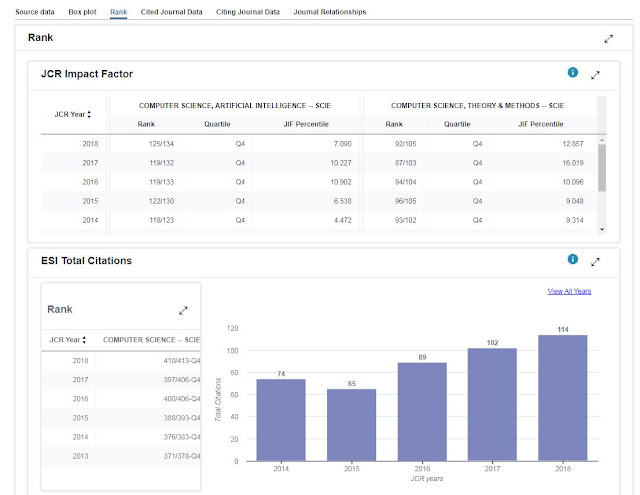The image size is (640, 495).
Task: Select JIF percentile value 10.902
Action: 341,182
